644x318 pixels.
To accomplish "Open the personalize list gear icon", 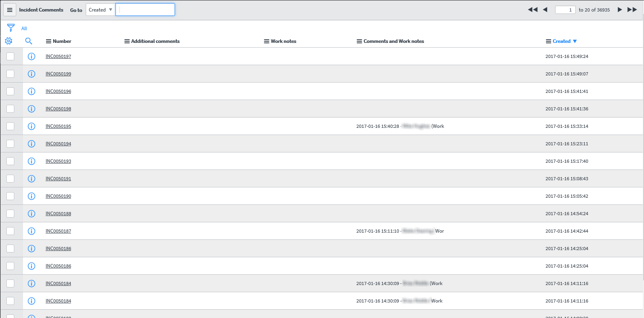I will click(x=8, y=41).
